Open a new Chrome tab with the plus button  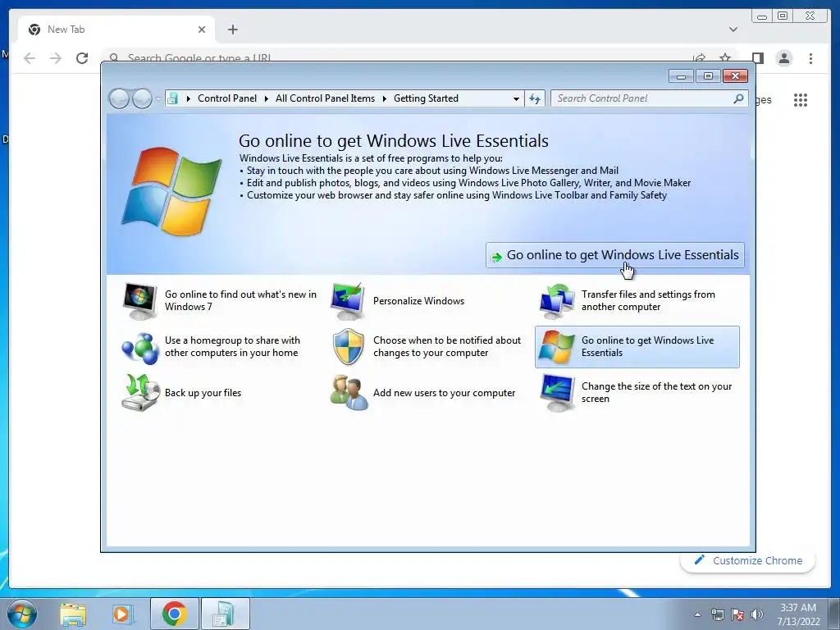click(232, 30)
